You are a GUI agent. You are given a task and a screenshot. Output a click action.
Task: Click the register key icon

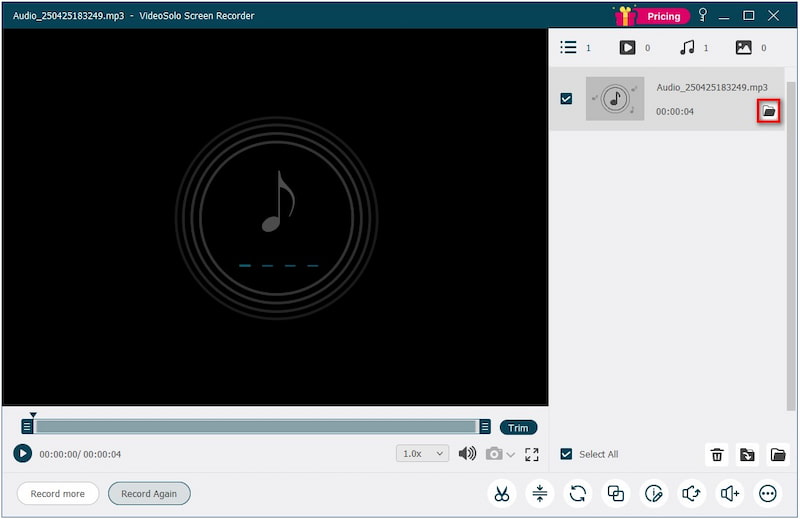coord(703,15)
